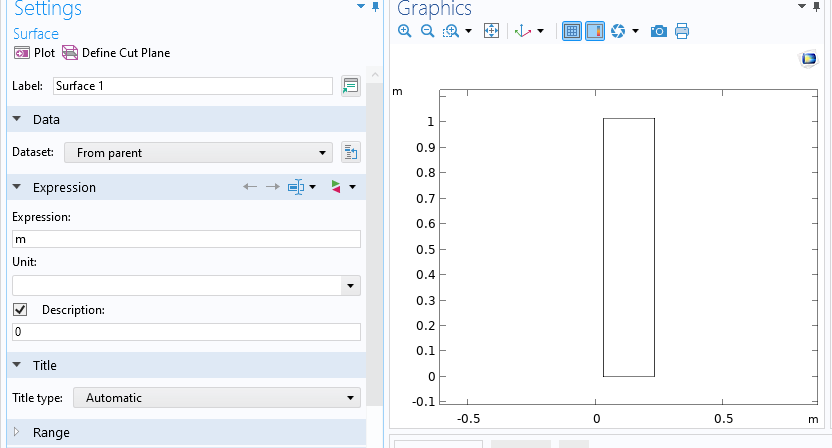832x448 pixels.
Task: Click Define Cut Plane button
Action: (116, 53)
